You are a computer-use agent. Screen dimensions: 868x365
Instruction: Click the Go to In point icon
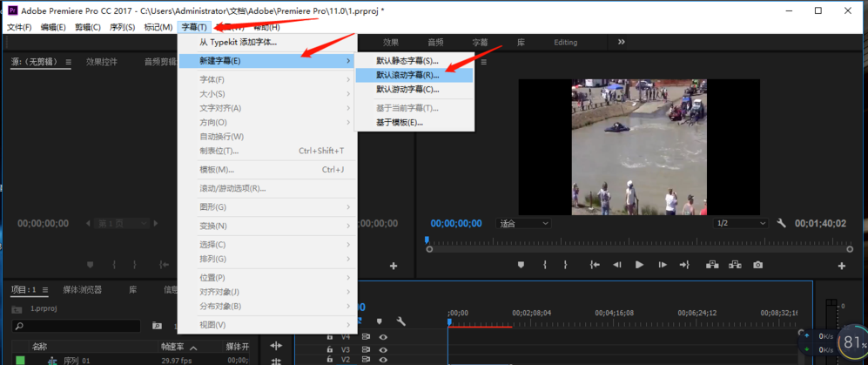click(x=594, y=265)
